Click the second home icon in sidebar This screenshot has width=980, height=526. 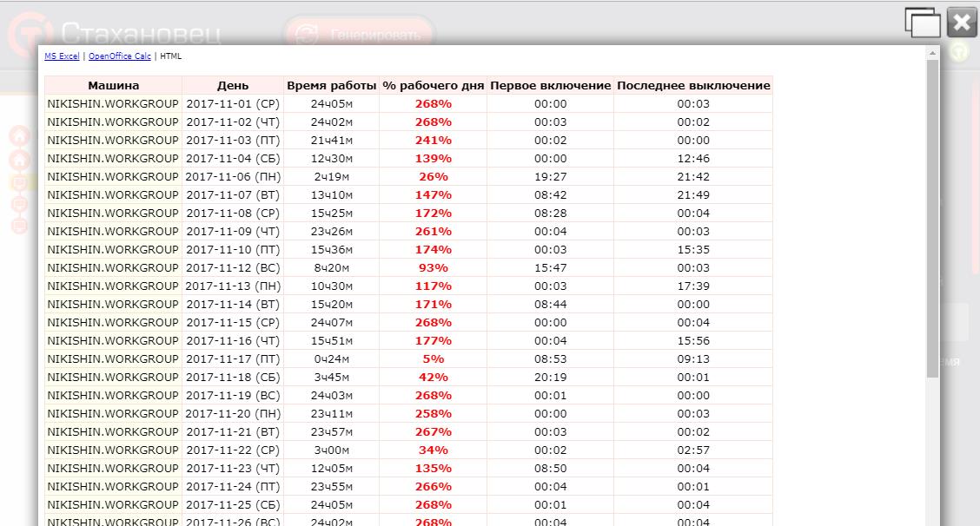19,160
